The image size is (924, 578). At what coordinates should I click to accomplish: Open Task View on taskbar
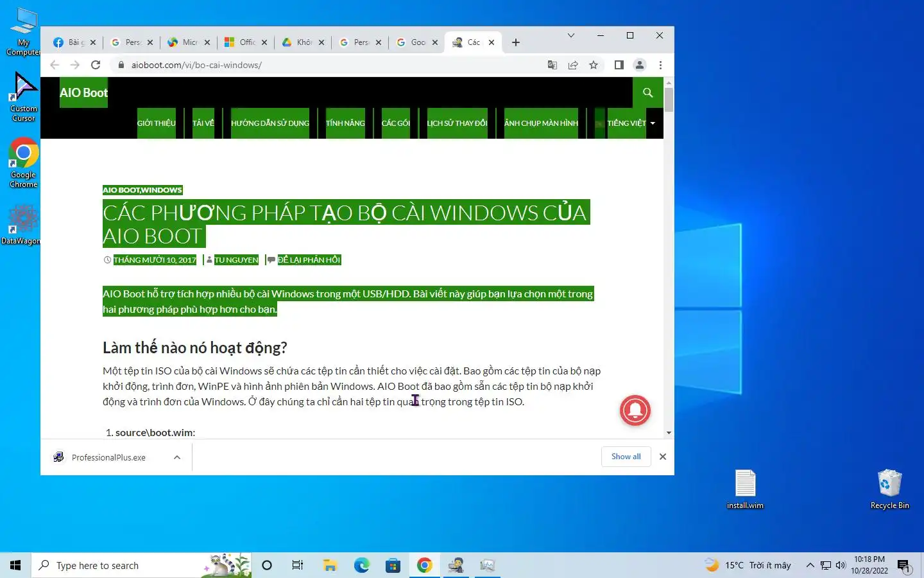pyautogui.click(x=298, y=565)
